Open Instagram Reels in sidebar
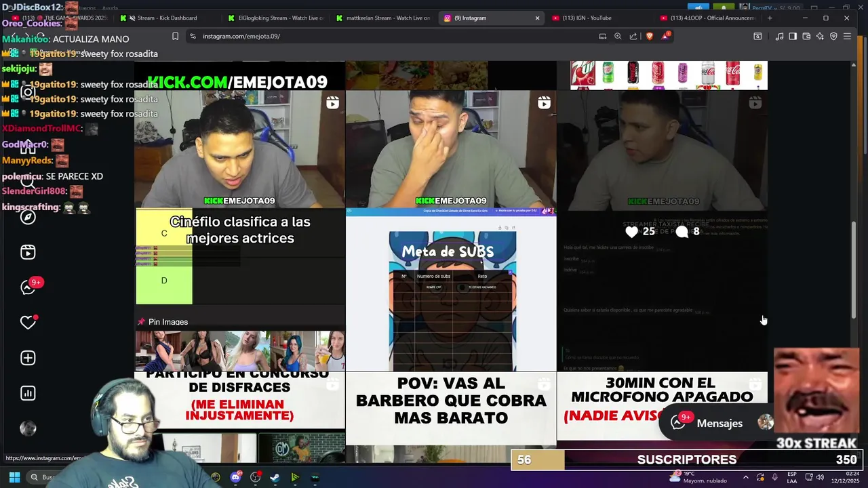 [x=28, y=252]
